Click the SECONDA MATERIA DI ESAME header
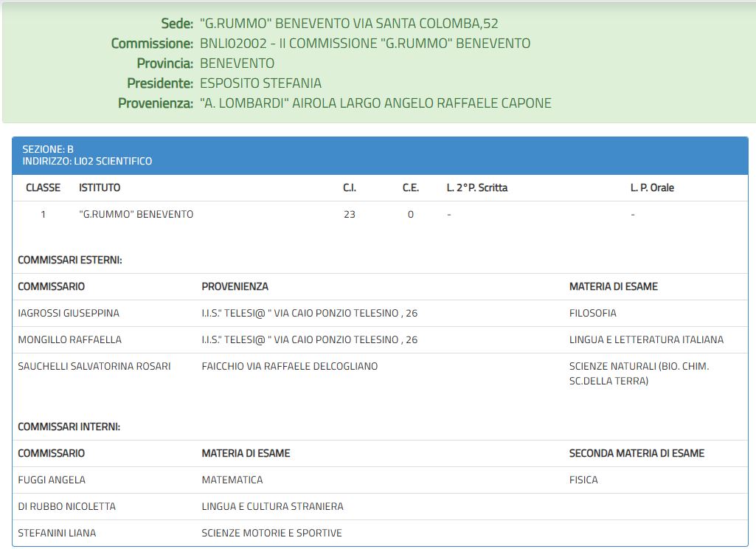 click(x=637, y=454)
